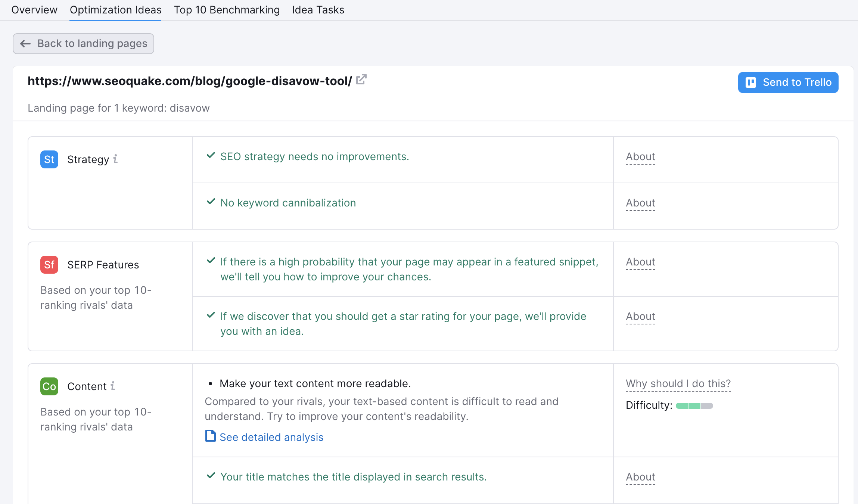Expand the 'Why should I do this?' hint
Screen dimensions: 858x504
[678, 384]
